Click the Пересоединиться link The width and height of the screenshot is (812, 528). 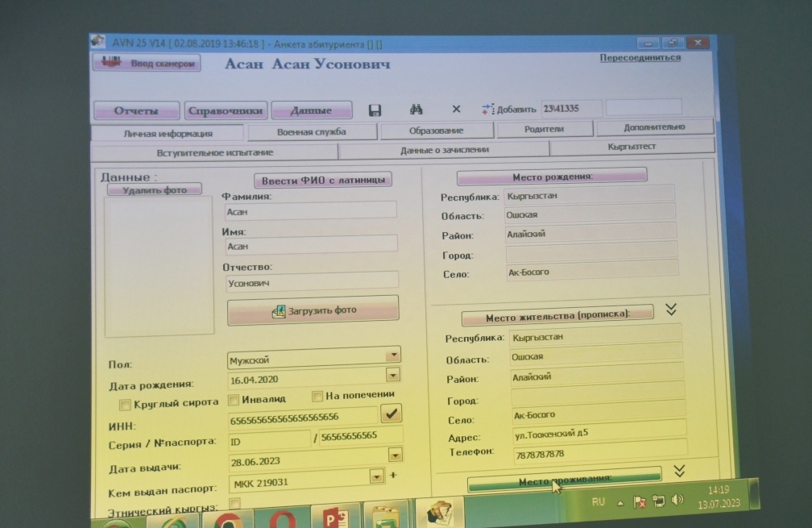640,57
